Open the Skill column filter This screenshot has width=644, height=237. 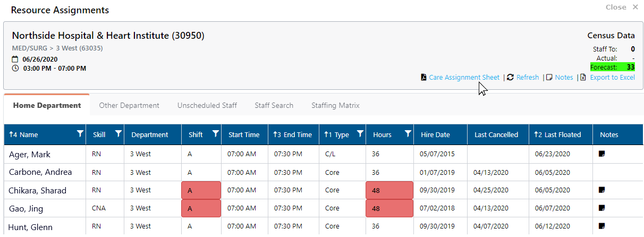(x=118, y=134)
